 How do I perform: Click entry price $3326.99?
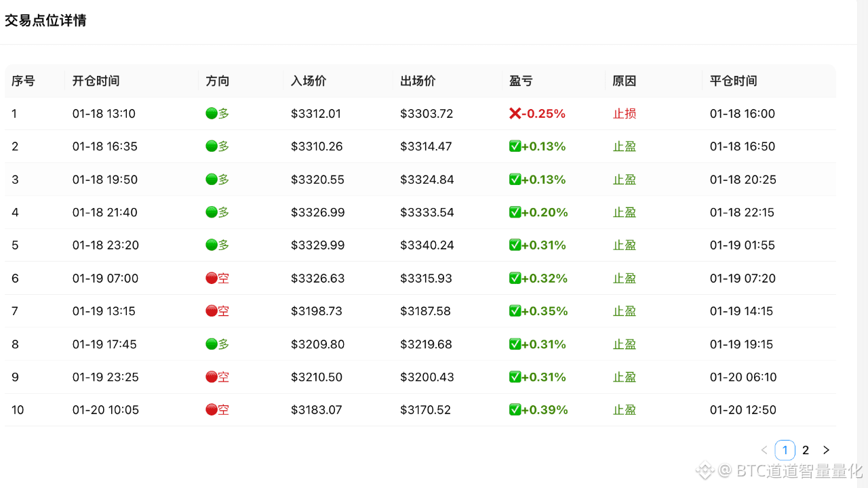point(318,212)
